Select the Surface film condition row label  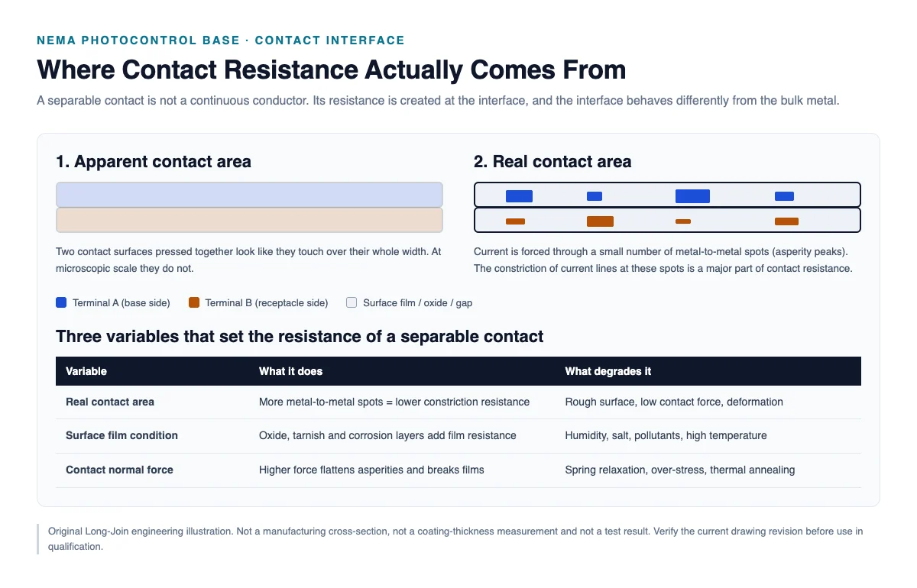tap(122, 435)
